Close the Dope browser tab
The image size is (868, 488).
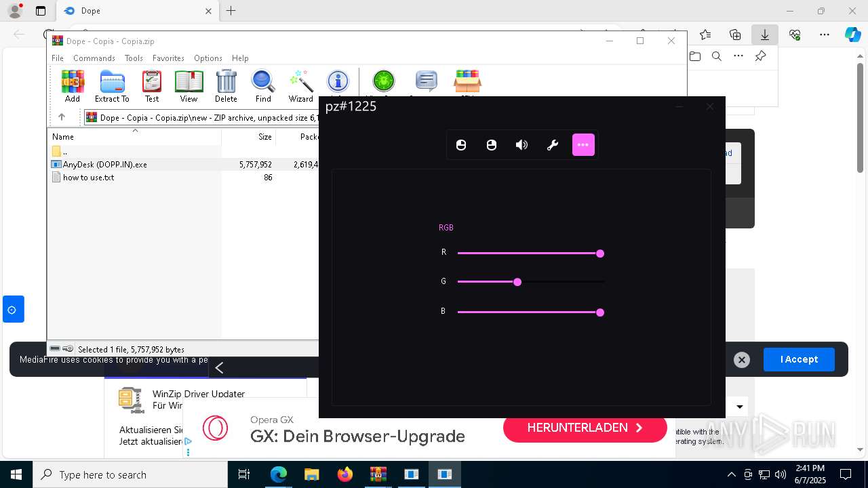pos(209,11)
